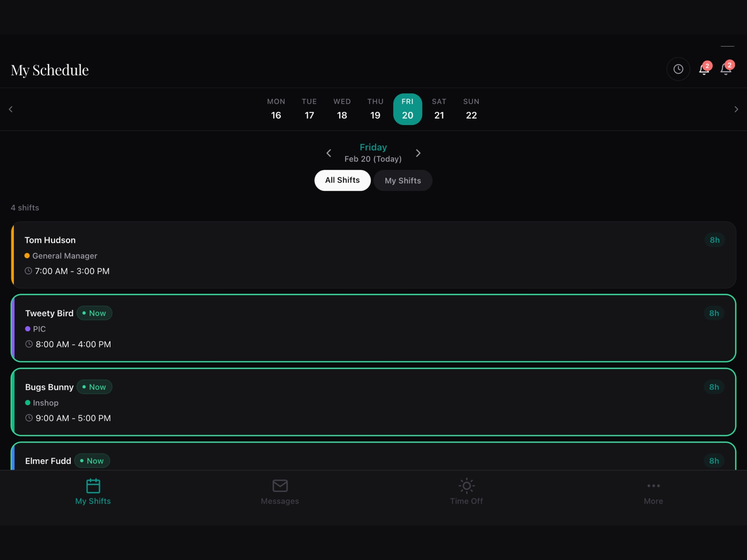This screenshot has height=560, width=747.
Task: Click General Manager role text
Action: pos(65,256)
